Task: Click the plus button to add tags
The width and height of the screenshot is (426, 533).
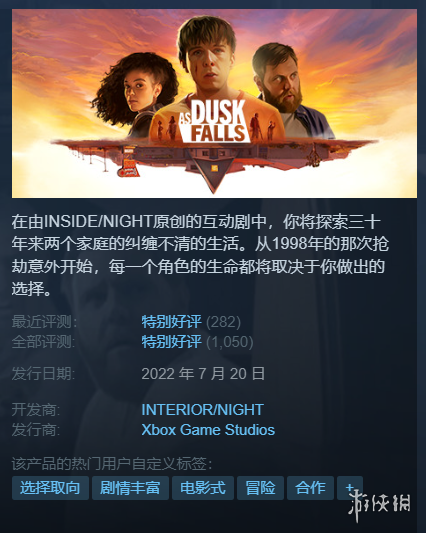Action: tap(350, 488)
